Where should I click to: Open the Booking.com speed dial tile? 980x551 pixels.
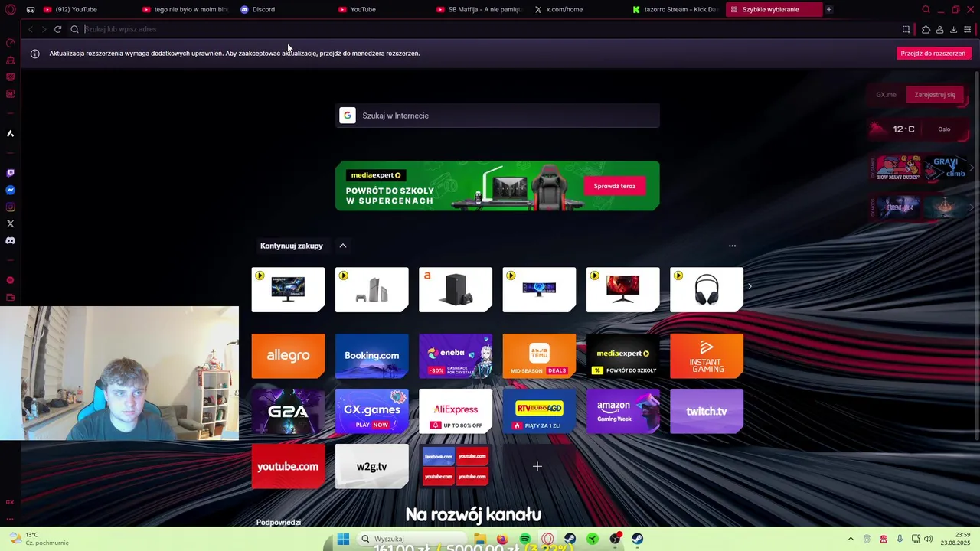372,356
